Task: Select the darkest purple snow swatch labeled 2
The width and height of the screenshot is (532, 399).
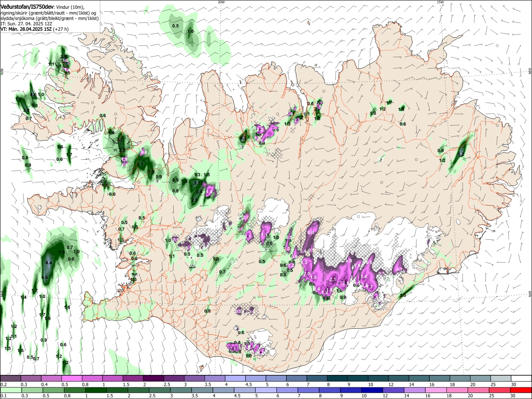Action: tap(153, 378)
